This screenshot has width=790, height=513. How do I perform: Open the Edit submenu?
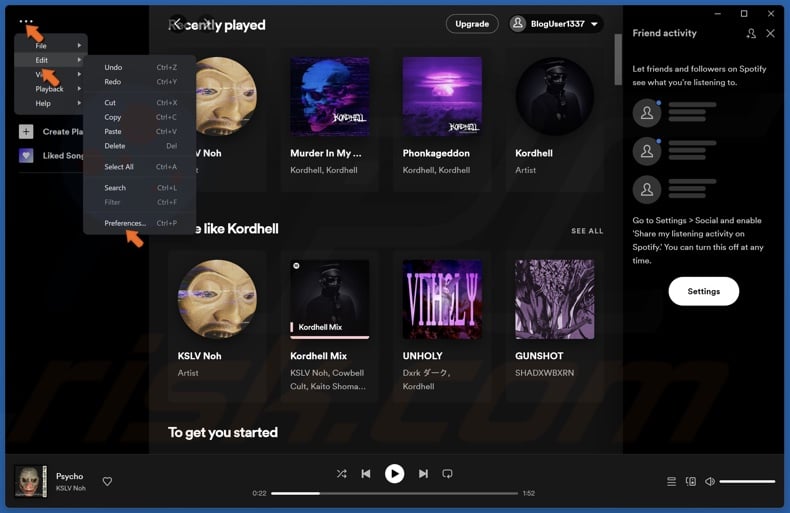coord(51,60)
